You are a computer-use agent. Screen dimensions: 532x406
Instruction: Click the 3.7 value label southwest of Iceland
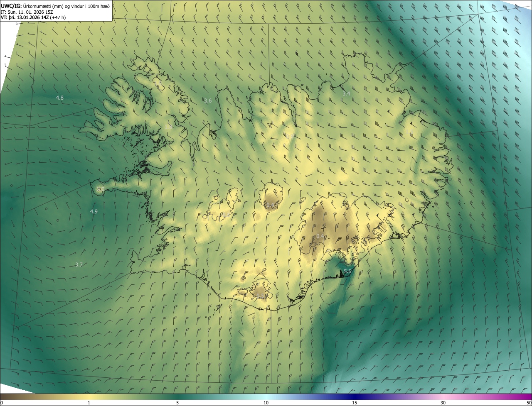[x=79, y=264]
